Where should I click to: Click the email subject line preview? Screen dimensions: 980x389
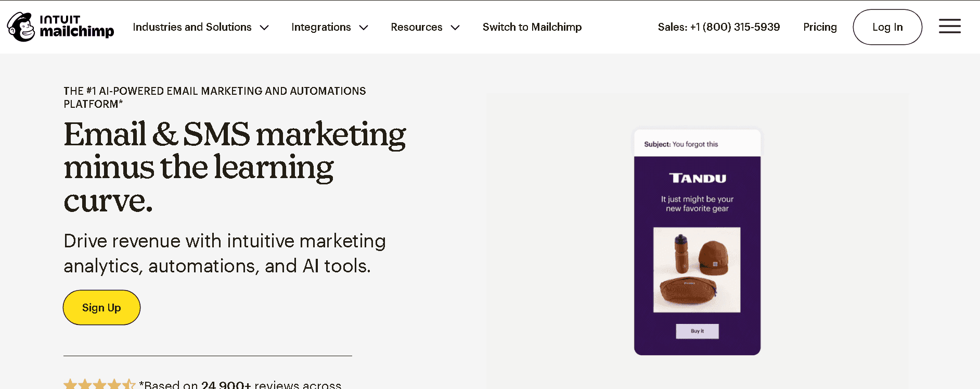681,144
